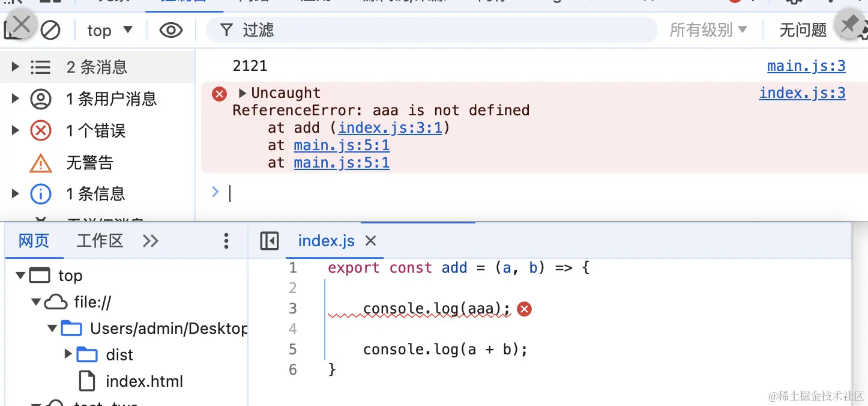868x406 pixels.
Task: Expand the 1 个错误 group
Action: (16, 130)
